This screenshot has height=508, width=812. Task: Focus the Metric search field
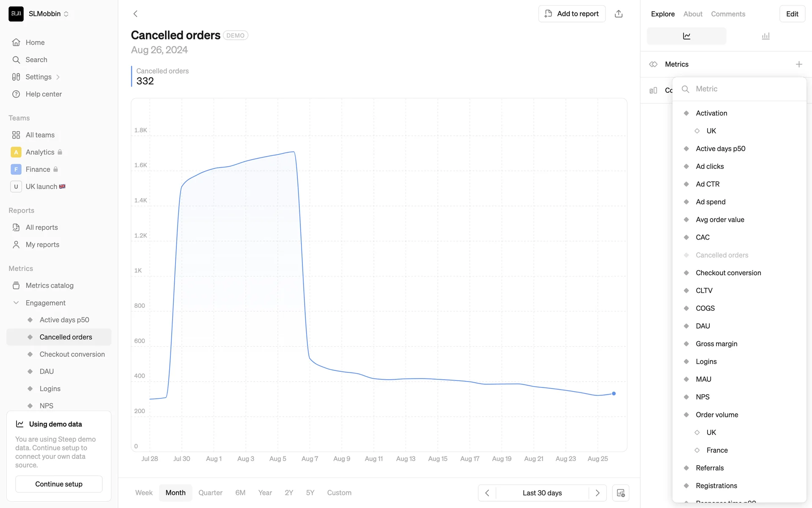744,89
